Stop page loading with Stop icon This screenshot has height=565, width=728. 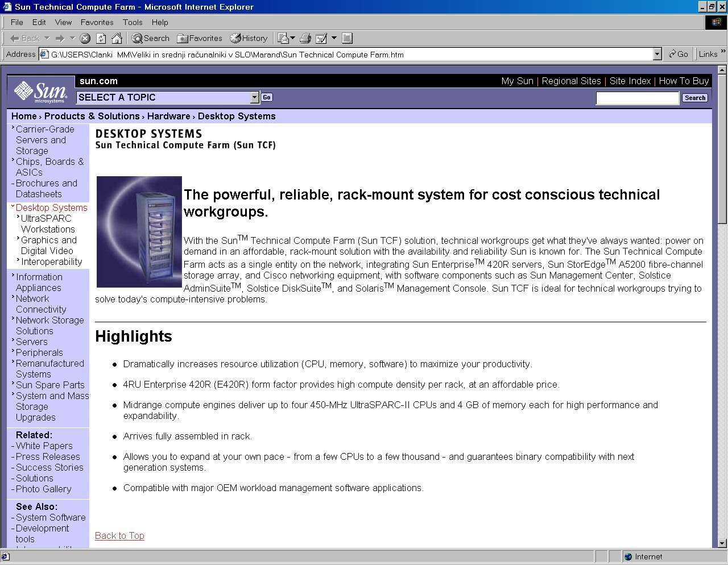[85, 38]
